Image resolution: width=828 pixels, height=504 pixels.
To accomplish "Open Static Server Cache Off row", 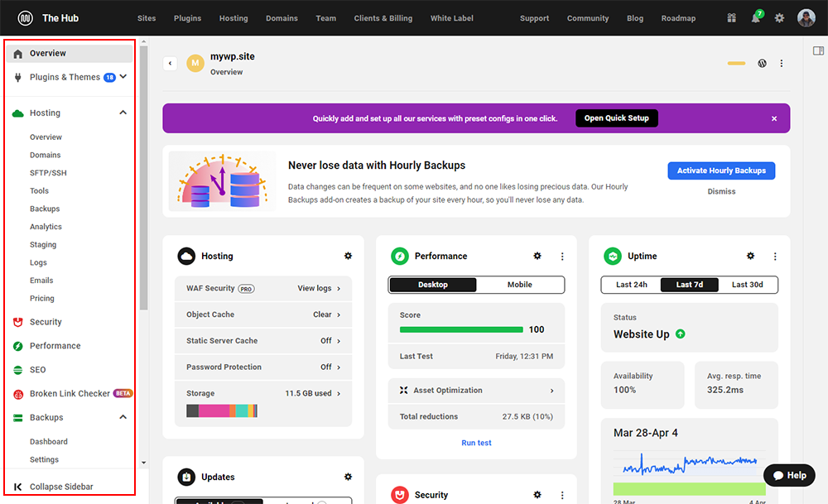I will click(x=263, y=341).
